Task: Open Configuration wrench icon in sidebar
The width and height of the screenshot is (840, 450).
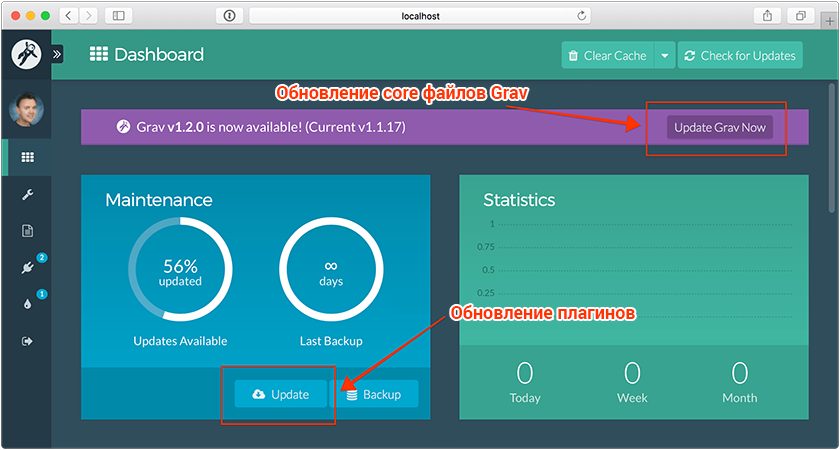Action: [27, 195]
